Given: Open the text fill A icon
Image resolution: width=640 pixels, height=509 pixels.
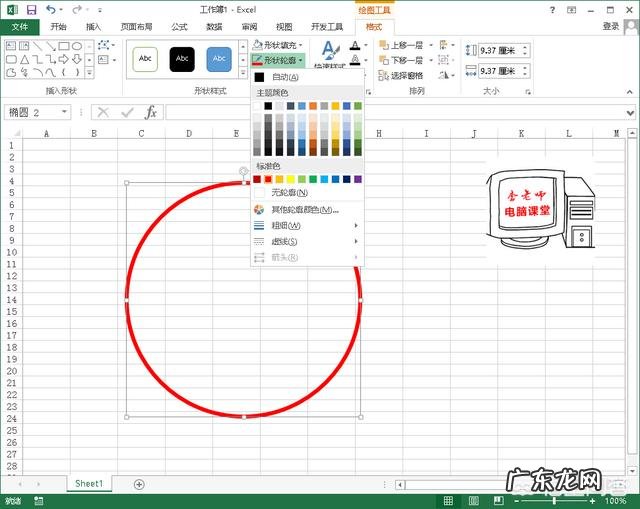Looking at the screenshot, I should coord(355,45).
